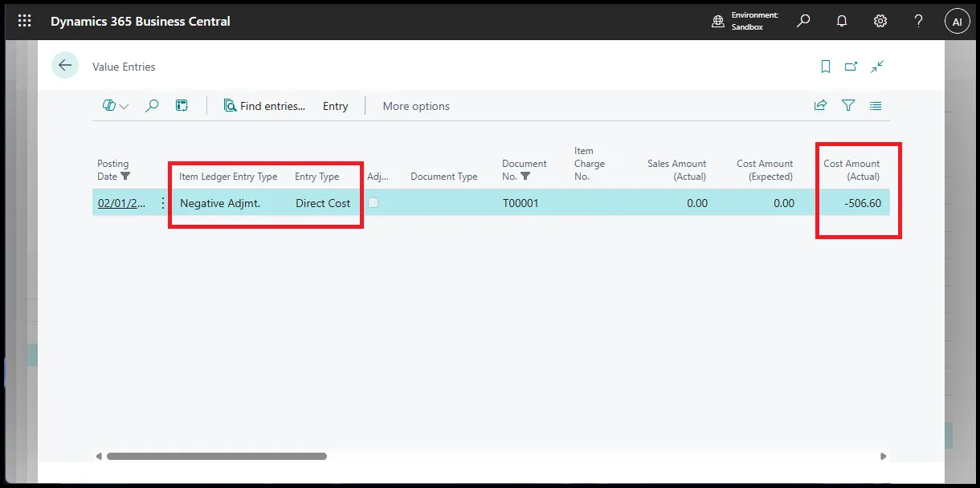980x488 pixels.
Task: Open the settings gear
Action: pos(880,22)
